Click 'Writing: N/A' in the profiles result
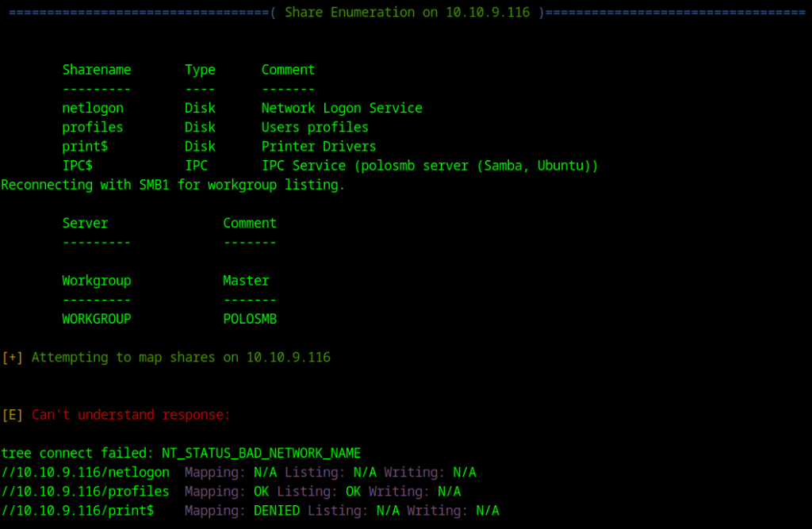Screen dimensions: 812x529 click(415, 492)
